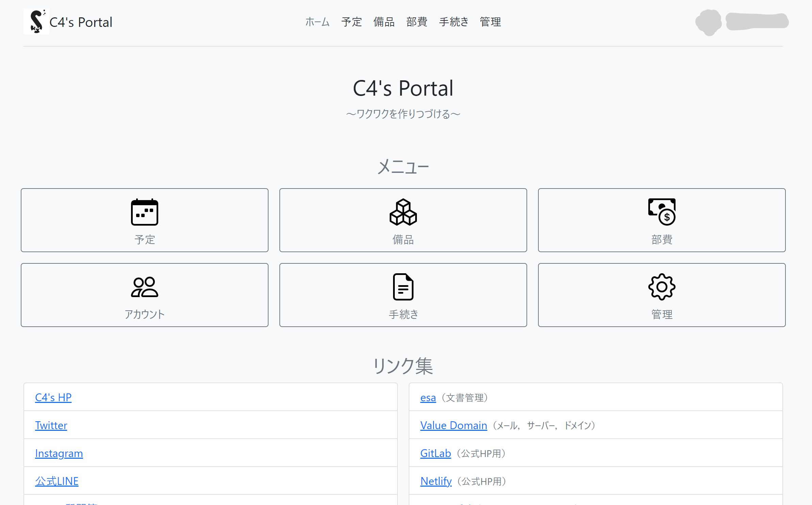
Task: Select ホーム in the navigation bar
Action: coord(317,22)
